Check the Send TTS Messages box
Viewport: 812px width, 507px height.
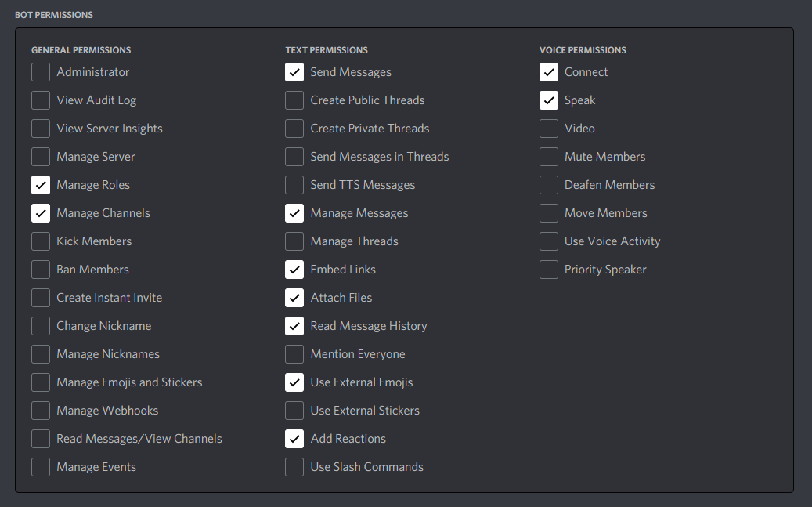pos(294,185)
